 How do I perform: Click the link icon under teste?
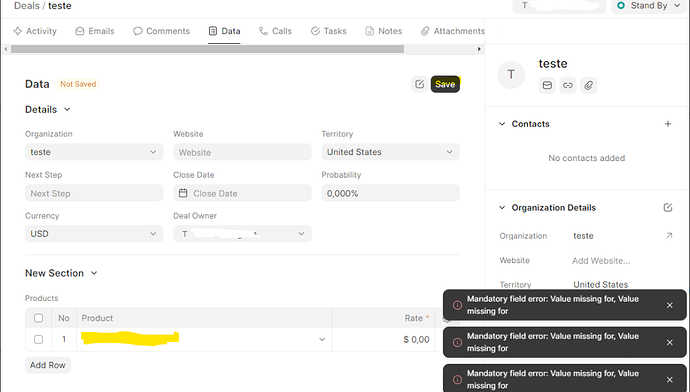(x=568, y=85)
